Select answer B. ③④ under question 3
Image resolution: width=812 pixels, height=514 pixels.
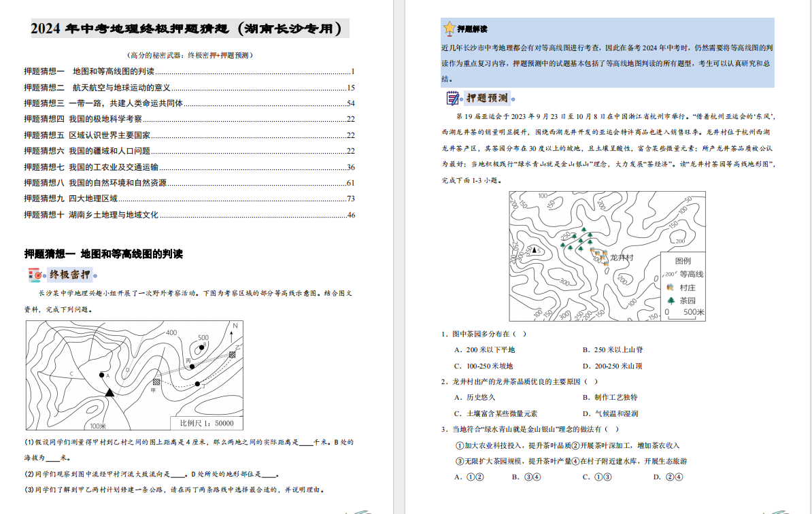pyautogui.click(x=526, y=477)
